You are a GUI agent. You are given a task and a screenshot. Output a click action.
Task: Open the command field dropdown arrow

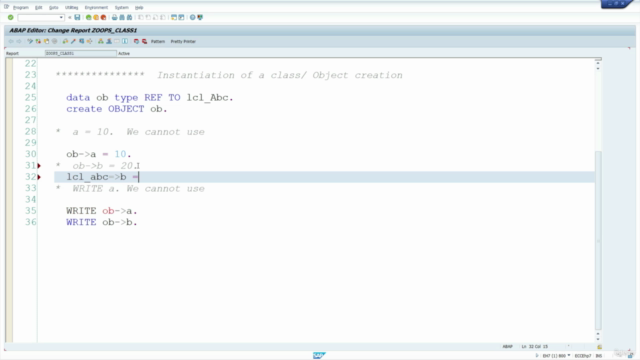[x=61, y=18]
